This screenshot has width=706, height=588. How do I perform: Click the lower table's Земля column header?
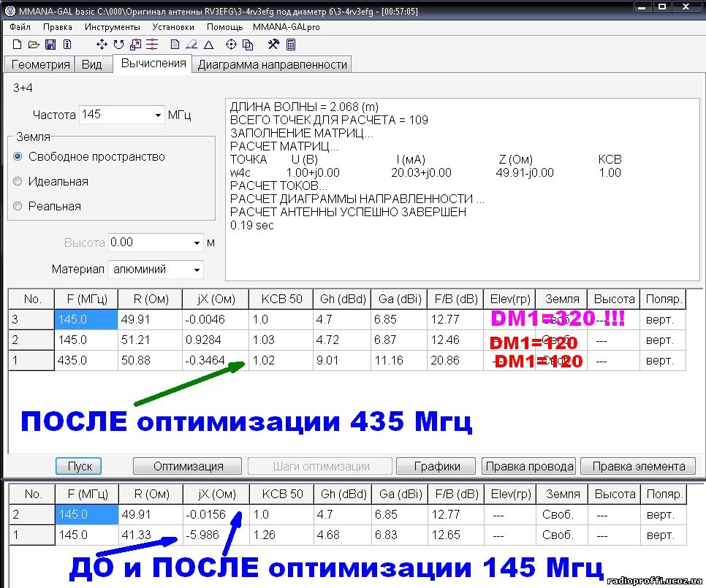[562, 494]
